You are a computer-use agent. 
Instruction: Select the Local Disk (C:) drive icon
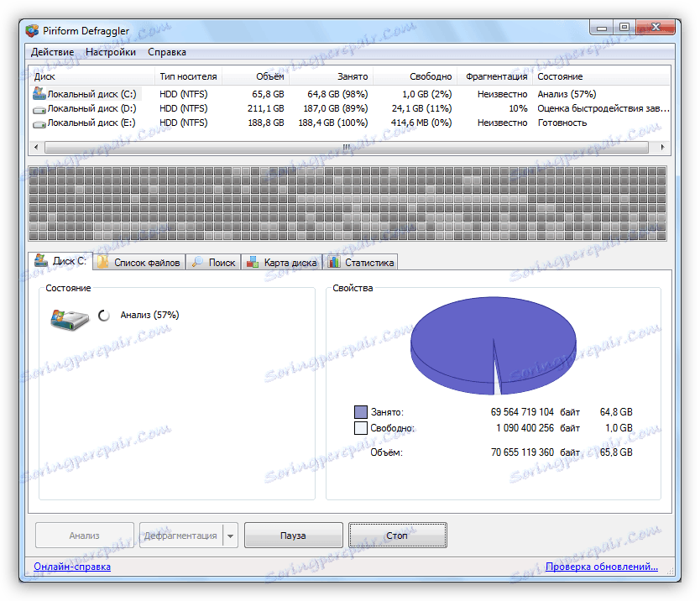39,94
